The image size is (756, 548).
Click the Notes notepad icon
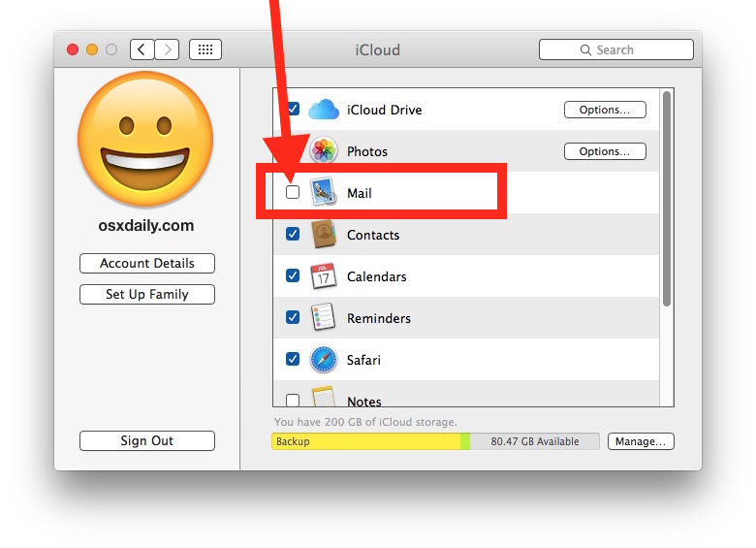pyautogui.click(x=323, y=397)
